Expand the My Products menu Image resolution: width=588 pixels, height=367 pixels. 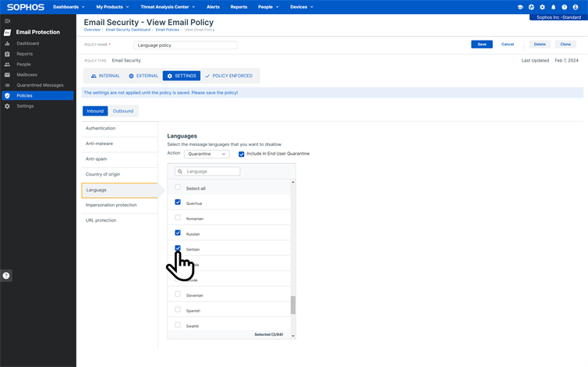pos(112,7)
